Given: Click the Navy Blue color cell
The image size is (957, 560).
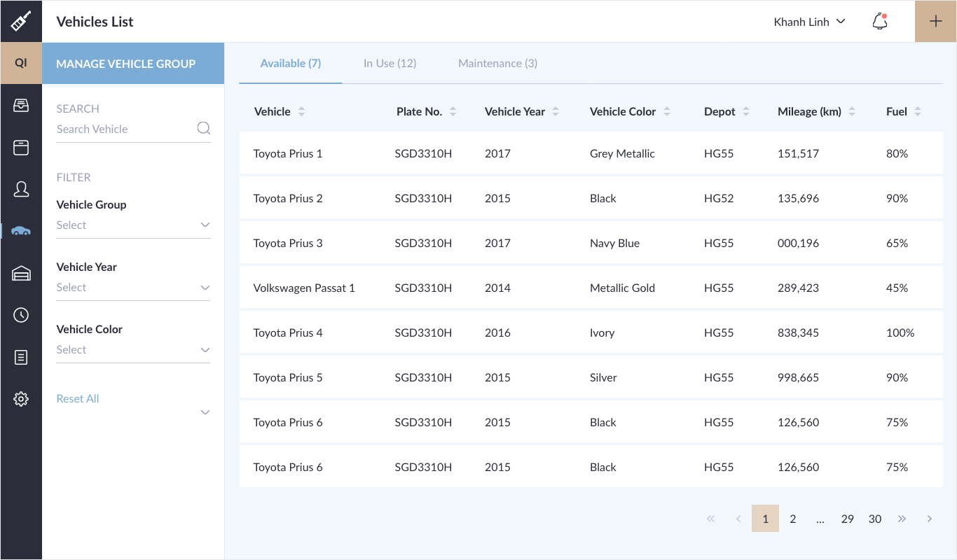Looking at the screenshot, I should pyautogui.click(x=614, y=243).
